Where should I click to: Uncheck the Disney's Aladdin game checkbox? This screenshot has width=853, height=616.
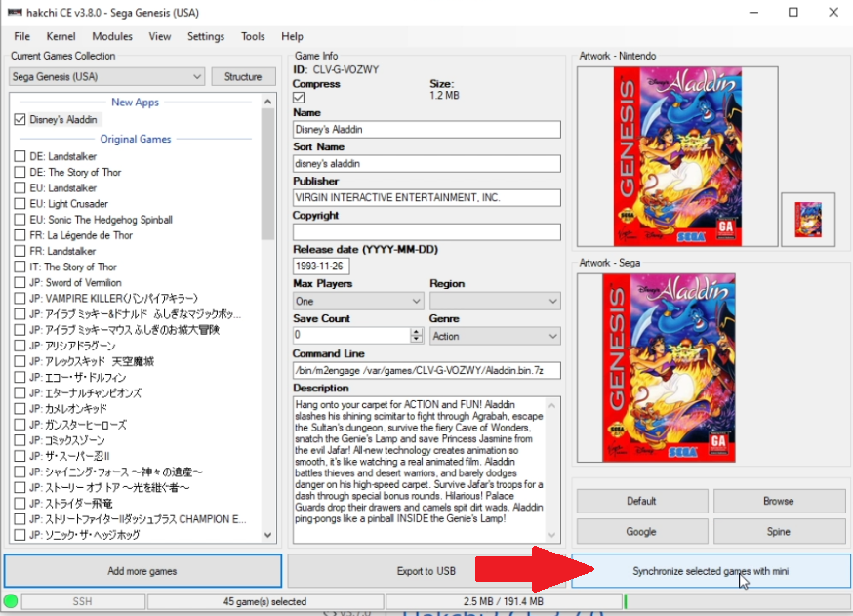[x=20, y=120]
